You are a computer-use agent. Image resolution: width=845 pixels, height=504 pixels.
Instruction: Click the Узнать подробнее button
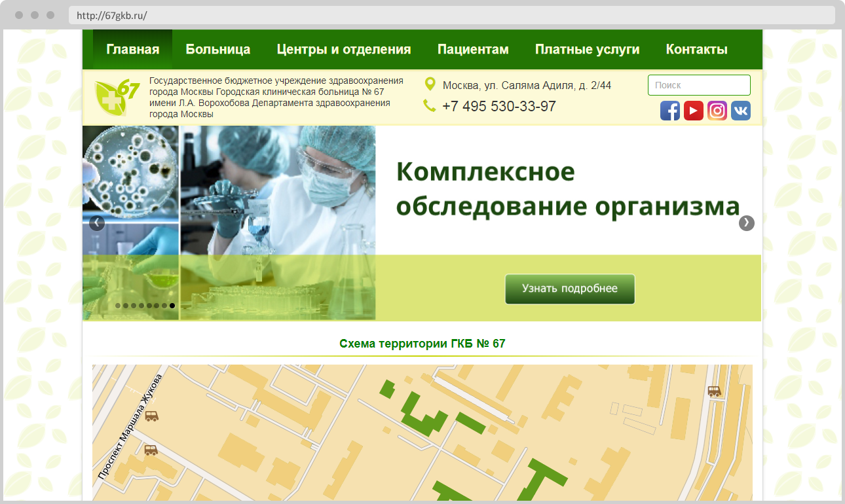(570, 289)
